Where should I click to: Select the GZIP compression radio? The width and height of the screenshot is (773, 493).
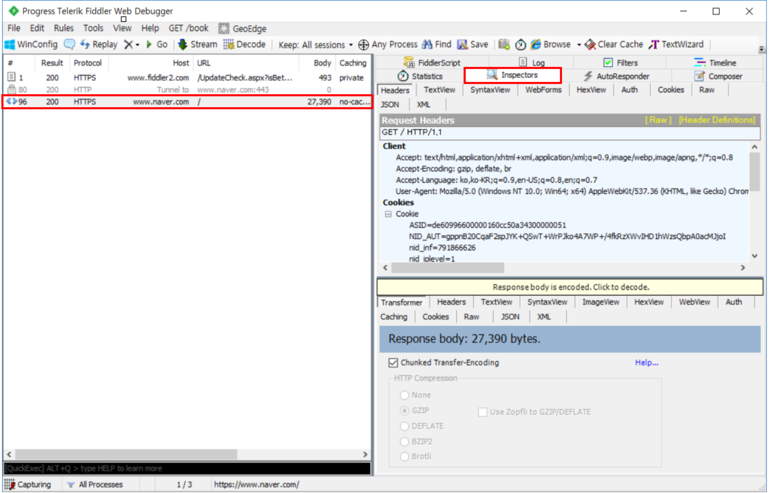click(x=405, y=410)
